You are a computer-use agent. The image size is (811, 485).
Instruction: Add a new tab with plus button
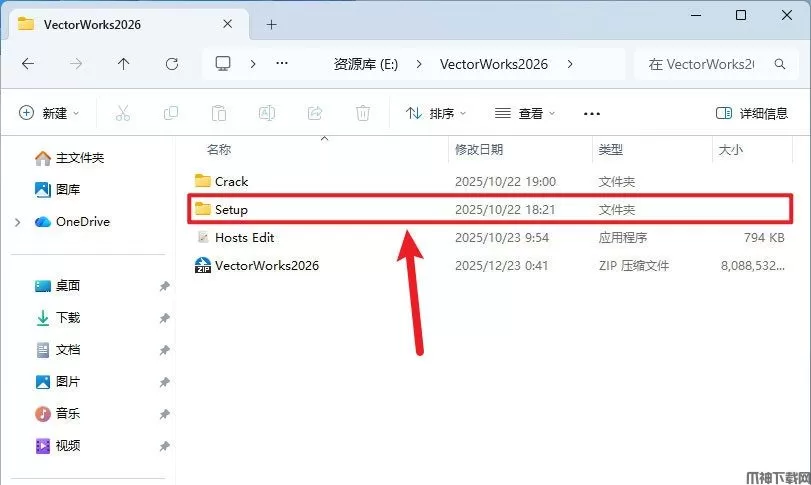pyautogui.click(x=272, y=24)
